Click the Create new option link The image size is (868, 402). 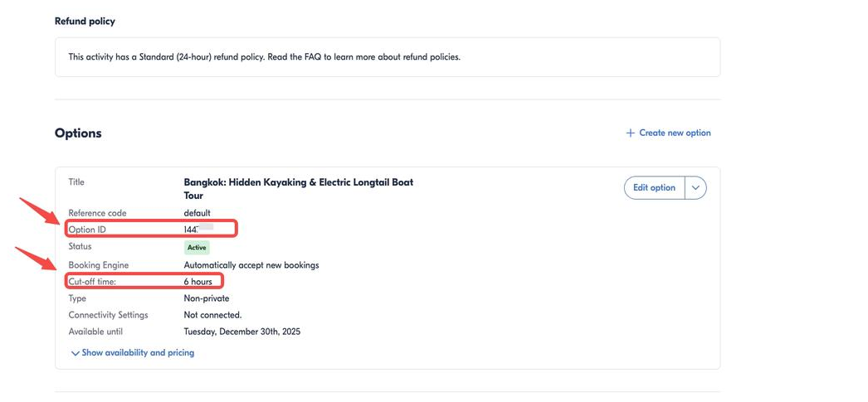pos(674,133)
